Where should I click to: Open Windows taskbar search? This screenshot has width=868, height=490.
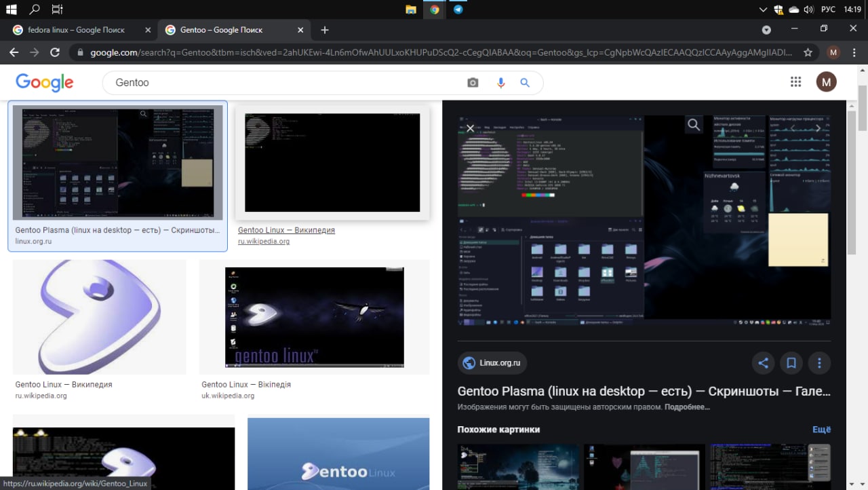(35, 10)
